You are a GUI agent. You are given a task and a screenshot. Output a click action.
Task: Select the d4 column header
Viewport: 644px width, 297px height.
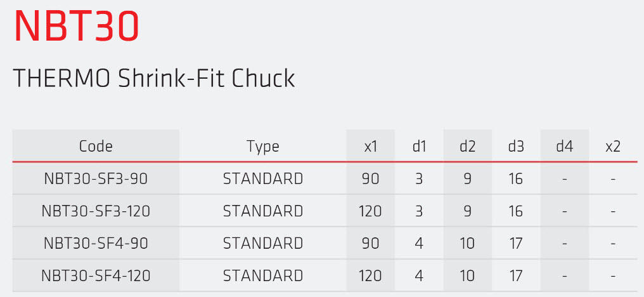click(564, 146)
